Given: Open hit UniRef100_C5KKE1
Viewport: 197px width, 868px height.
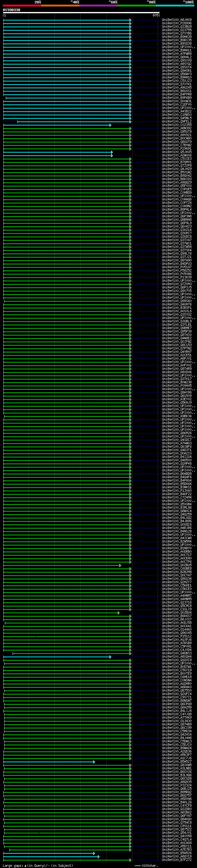Looking at the screenshot, I should pyautogui.click(x=177, y=585).
